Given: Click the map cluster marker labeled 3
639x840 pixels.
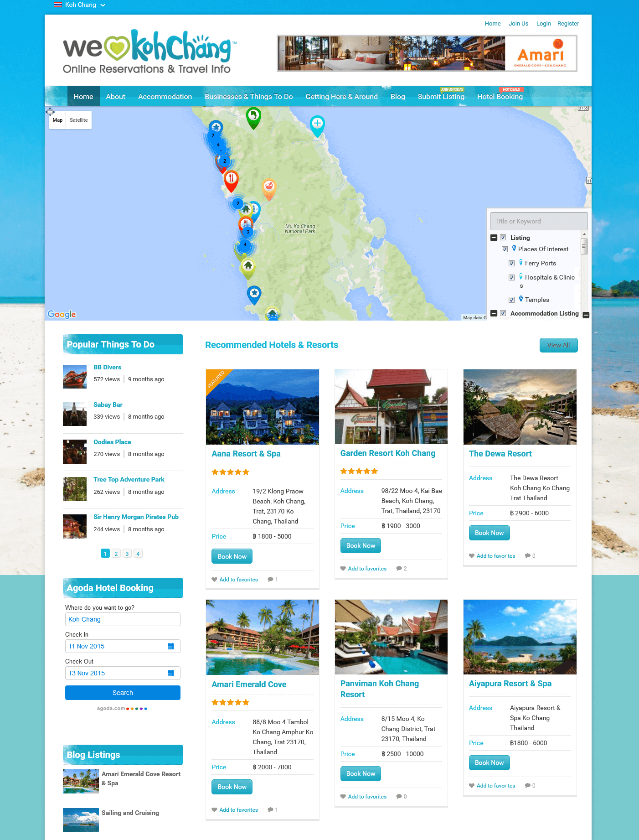Looking at the screenshot, I should pyautogui.click(x=247, y=232).
